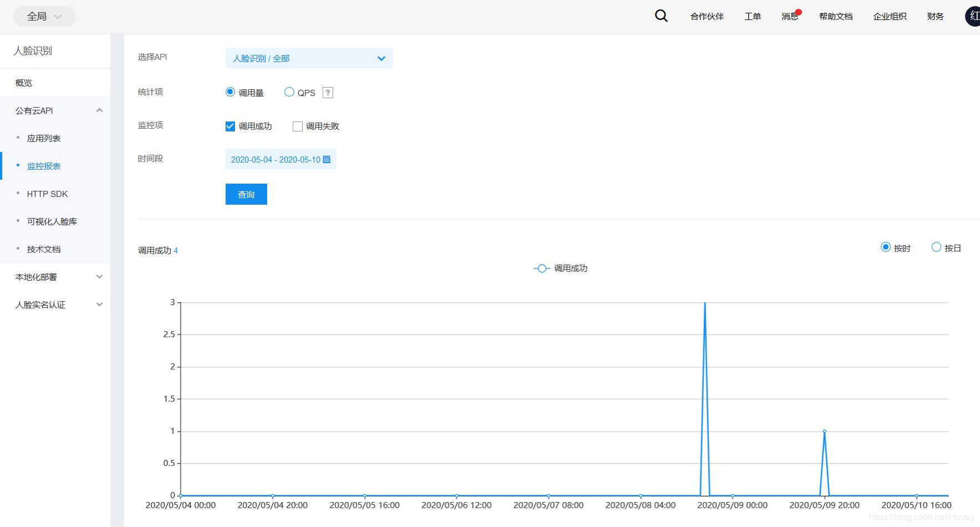Open 财务 in top navigation
This screenshot has width=980, height=527.
coord(936,17)
